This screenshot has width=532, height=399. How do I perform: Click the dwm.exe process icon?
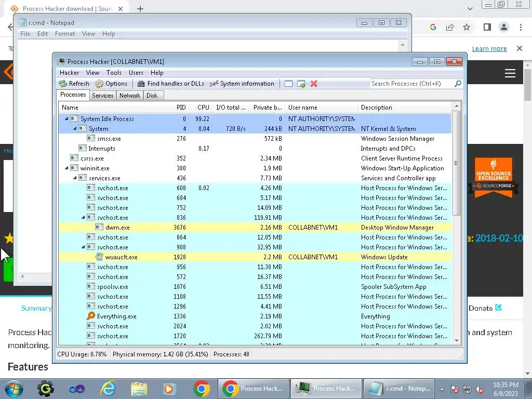[x=99, y=228]
